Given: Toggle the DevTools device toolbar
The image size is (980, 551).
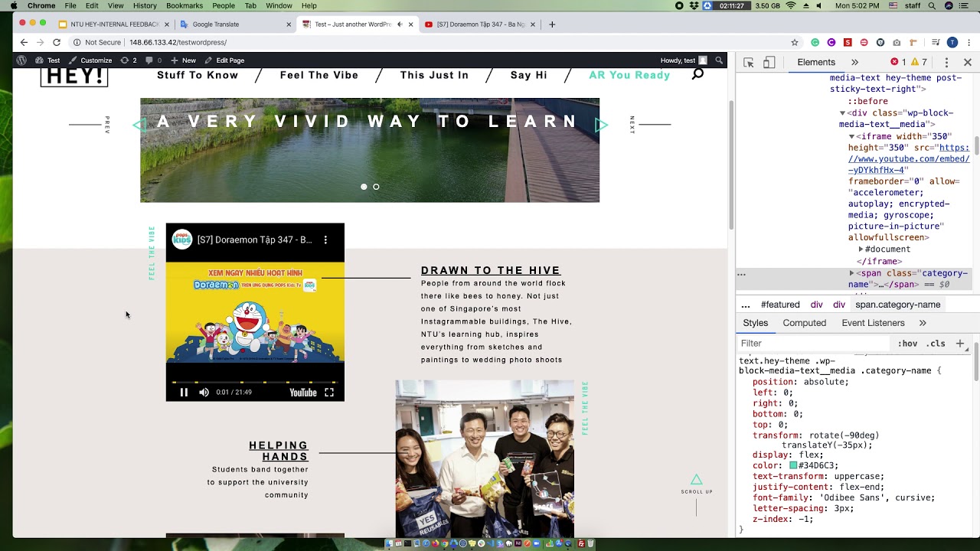Looking at the screenshot, I should tap(769, 62).
